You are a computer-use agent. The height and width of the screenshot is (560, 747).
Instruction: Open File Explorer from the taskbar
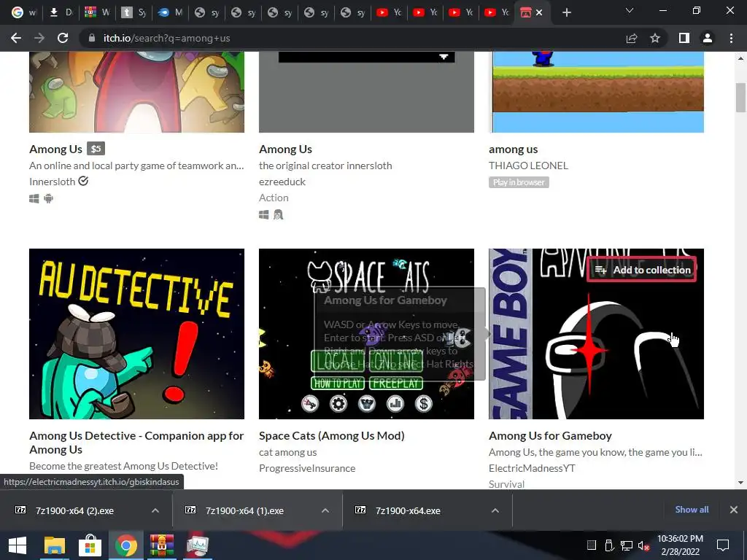tap(54, 545)
